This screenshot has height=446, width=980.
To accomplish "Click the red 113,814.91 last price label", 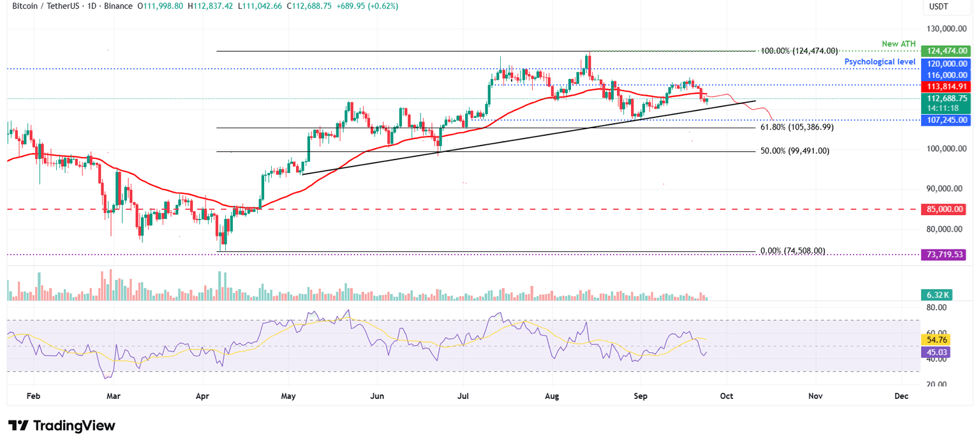I will [946, 86].
